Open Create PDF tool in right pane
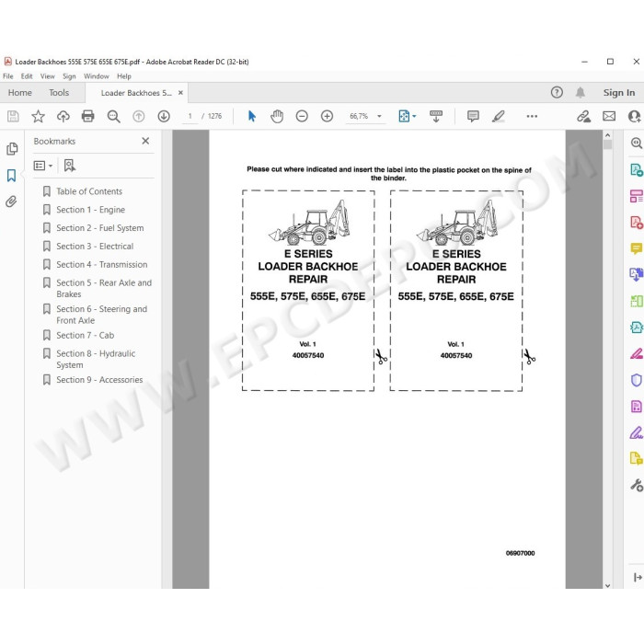This screenshot has height=644, width=644. [x=637, y=223]
